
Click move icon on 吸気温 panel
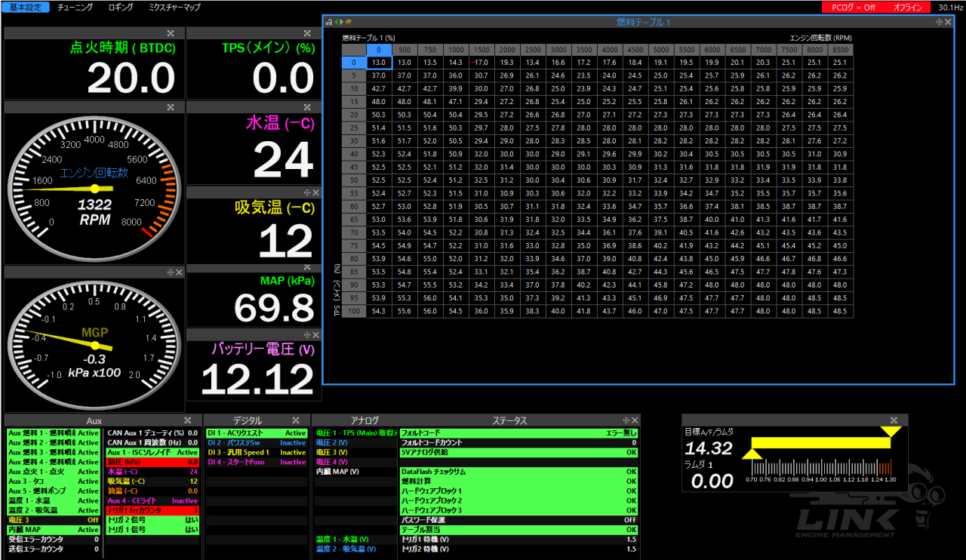(x=306, y=193)
